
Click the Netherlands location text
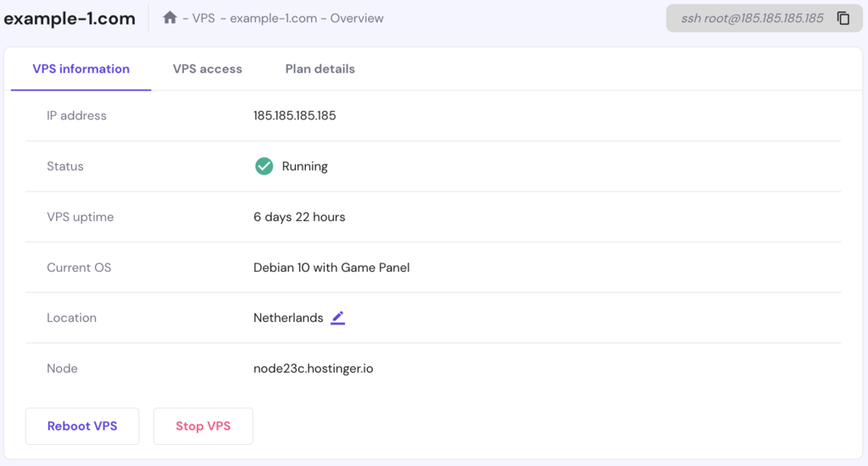point(288,318)
